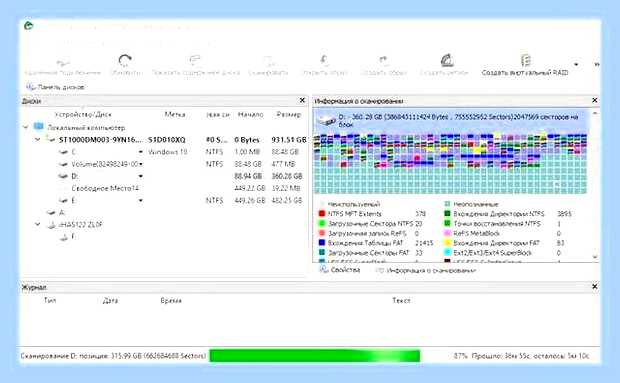This screenshot has height=383, width=620.
Task: Click the drive icon next to E:
Action: pos(63,201)
